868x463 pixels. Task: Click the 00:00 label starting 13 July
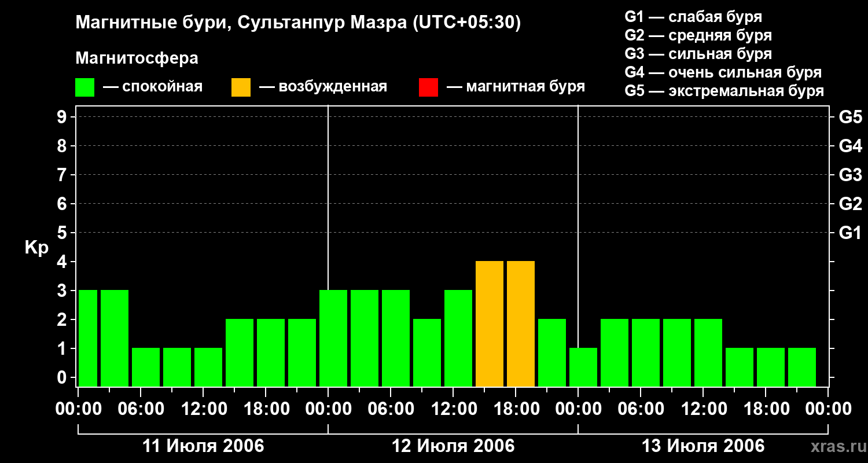tap(578, 409)
